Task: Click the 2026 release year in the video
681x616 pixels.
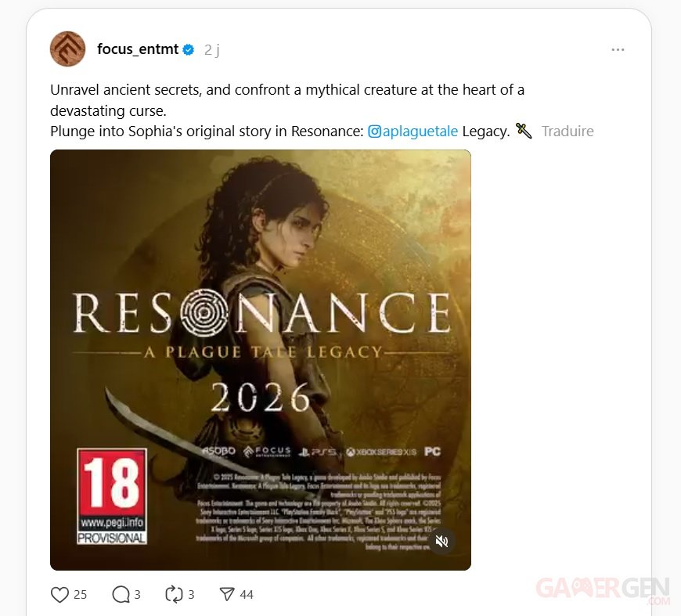Action: [261, 398]
